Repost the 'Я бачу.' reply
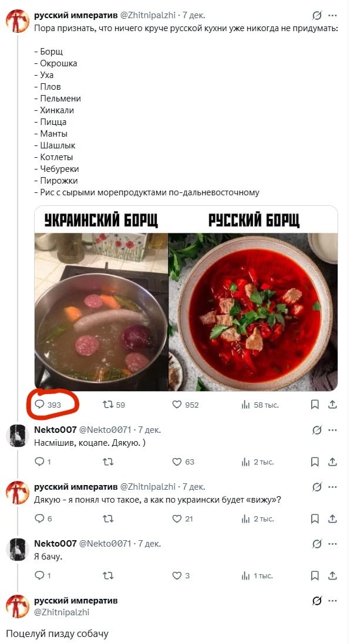The image size is (357, 644). click(108, 575)
